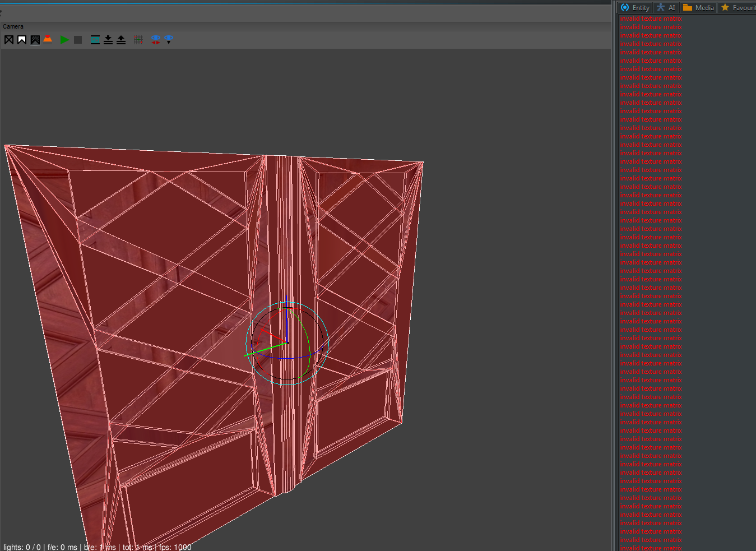Open the eye view dropdown icon
Screen dimensions: 756x551
(x=169, y=40)
